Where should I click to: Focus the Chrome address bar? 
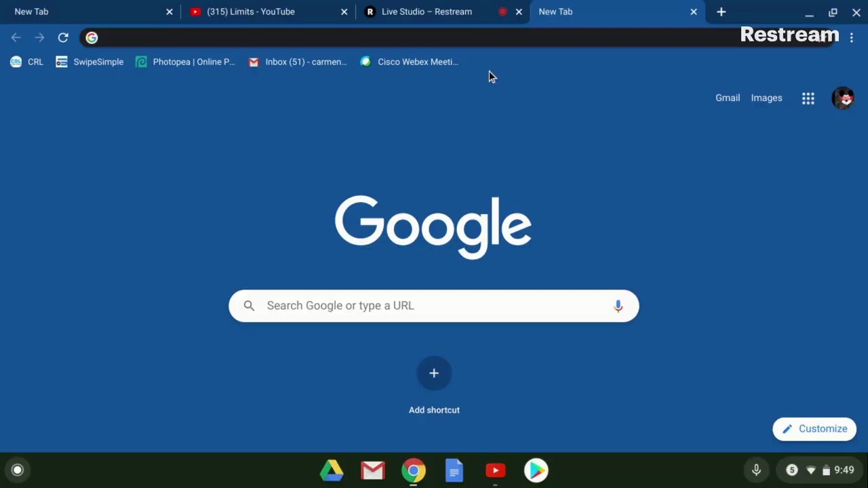coord(458,38)
